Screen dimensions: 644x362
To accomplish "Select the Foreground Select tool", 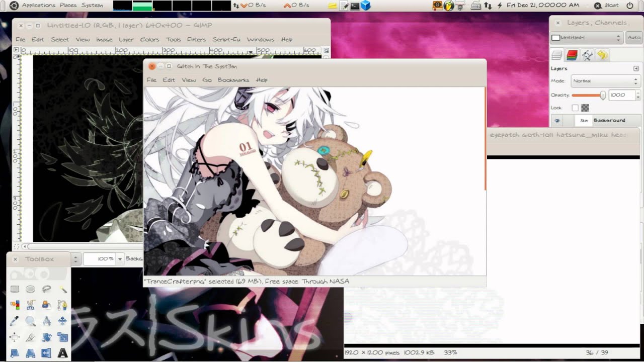I will (47, 305).
